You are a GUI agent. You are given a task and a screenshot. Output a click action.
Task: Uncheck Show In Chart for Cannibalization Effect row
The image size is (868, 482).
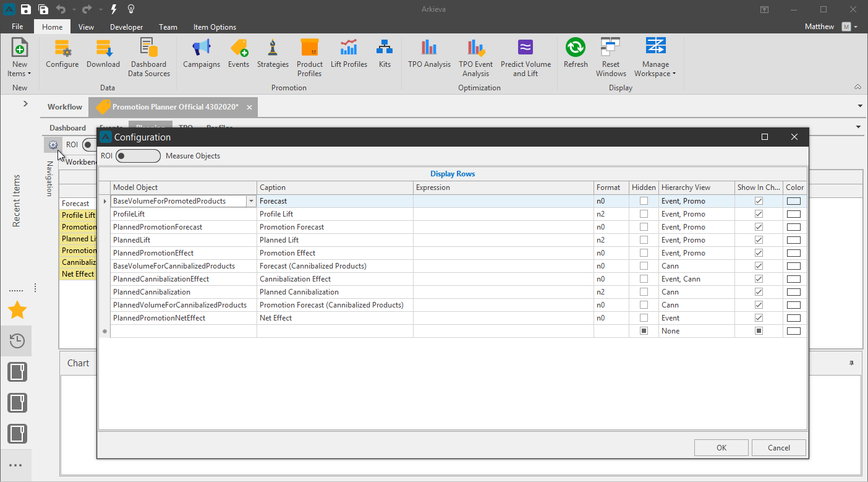click(x=759, y=279)
